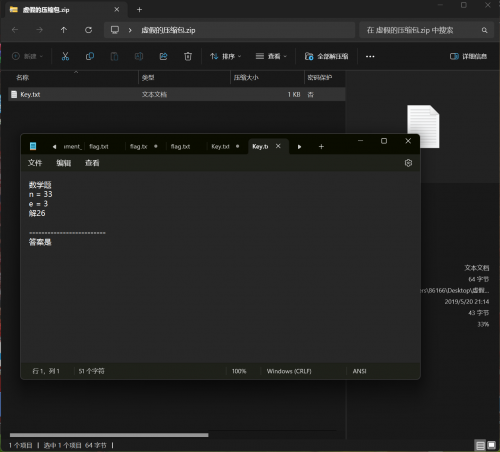500x452 pixels.
Task: Switch to large thumbnails view in status bar
Action: pyautogui.click(x=491, y=445)
